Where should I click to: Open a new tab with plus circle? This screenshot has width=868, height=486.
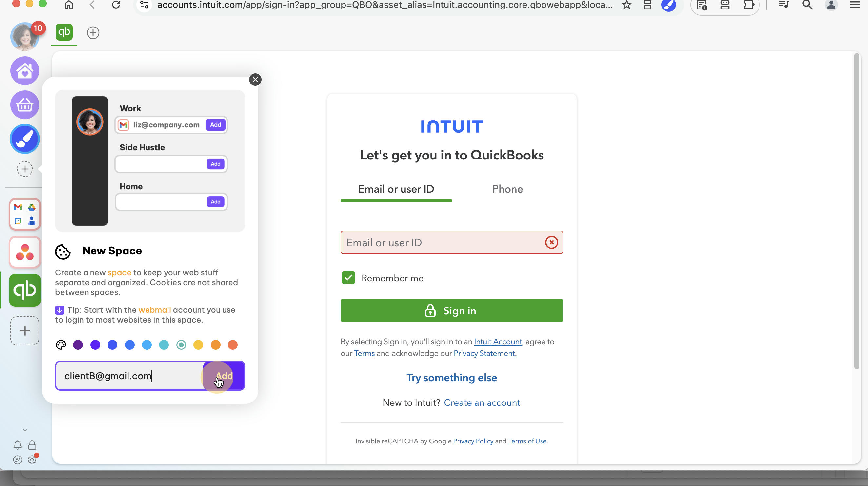click(93, 33)
